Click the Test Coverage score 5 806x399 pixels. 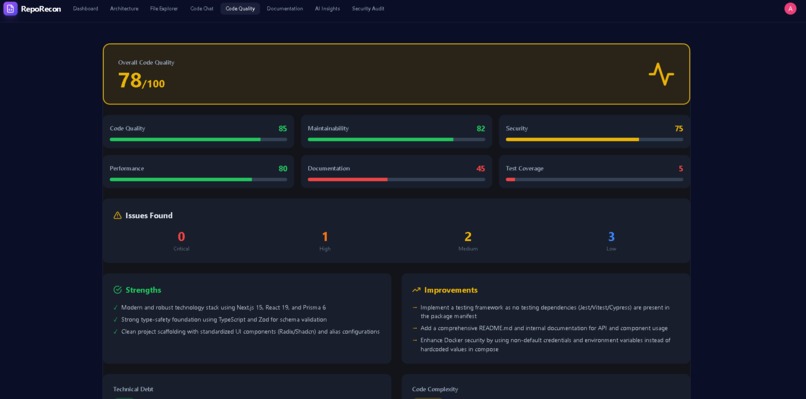tap(681, 169)
